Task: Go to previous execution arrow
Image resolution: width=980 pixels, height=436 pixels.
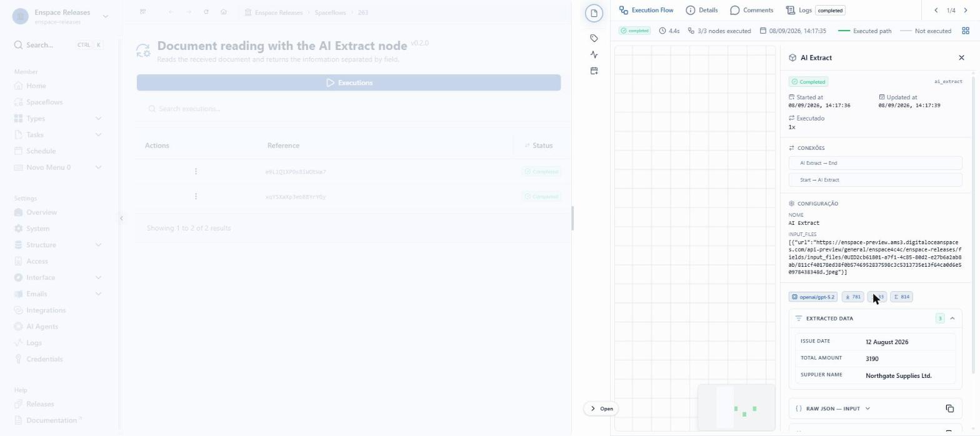Action: coord(936,10)
